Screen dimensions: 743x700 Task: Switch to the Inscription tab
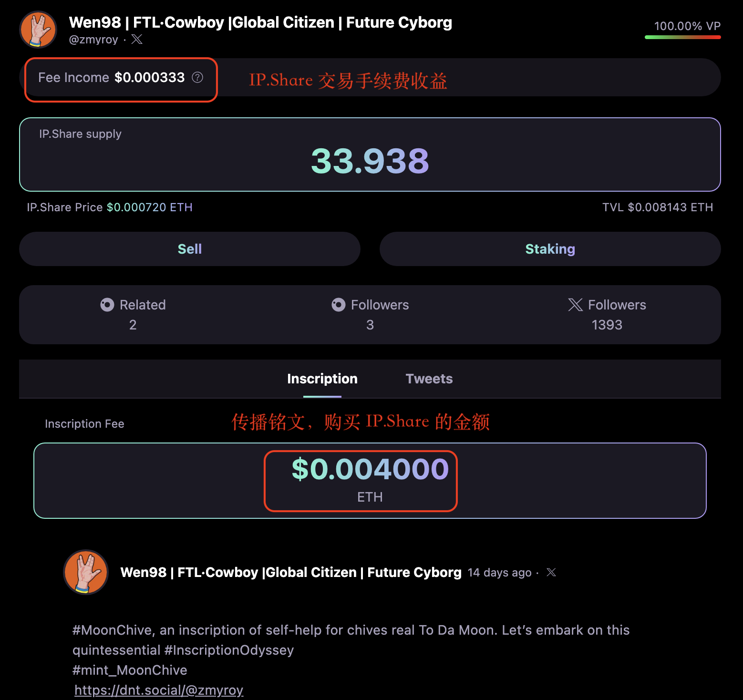[322, 379]
